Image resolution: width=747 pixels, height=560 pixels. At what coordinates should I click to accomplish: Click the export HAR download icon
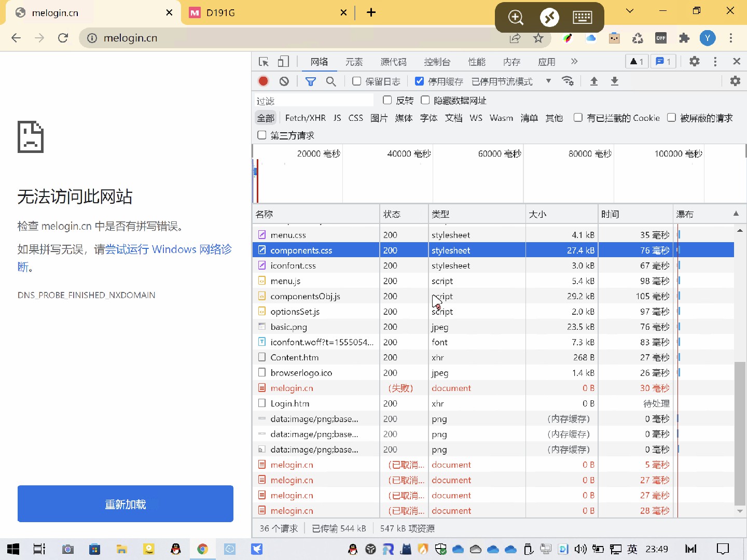pos(614,81)
